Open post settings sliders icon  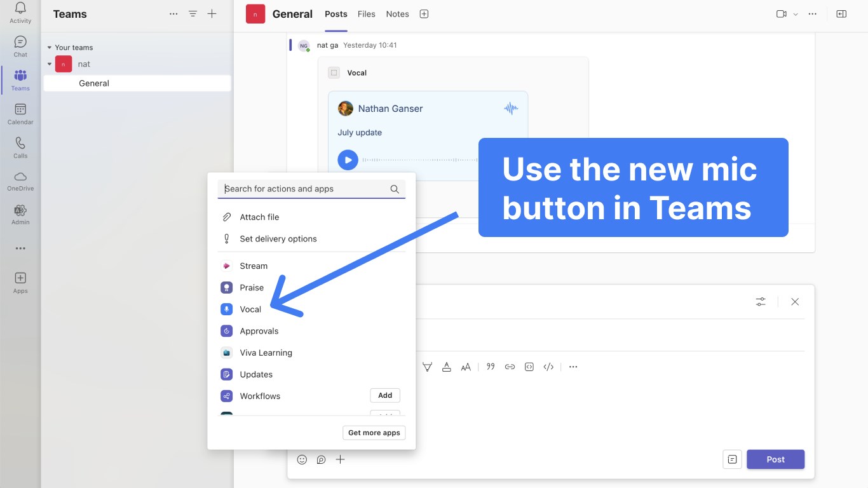[x=761, y=302]
